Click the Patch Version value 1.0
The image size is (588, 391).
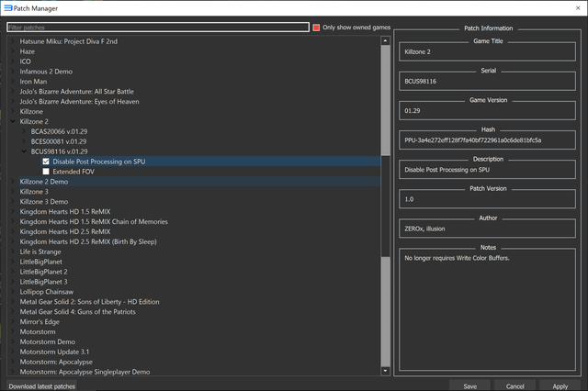(409, 199)
